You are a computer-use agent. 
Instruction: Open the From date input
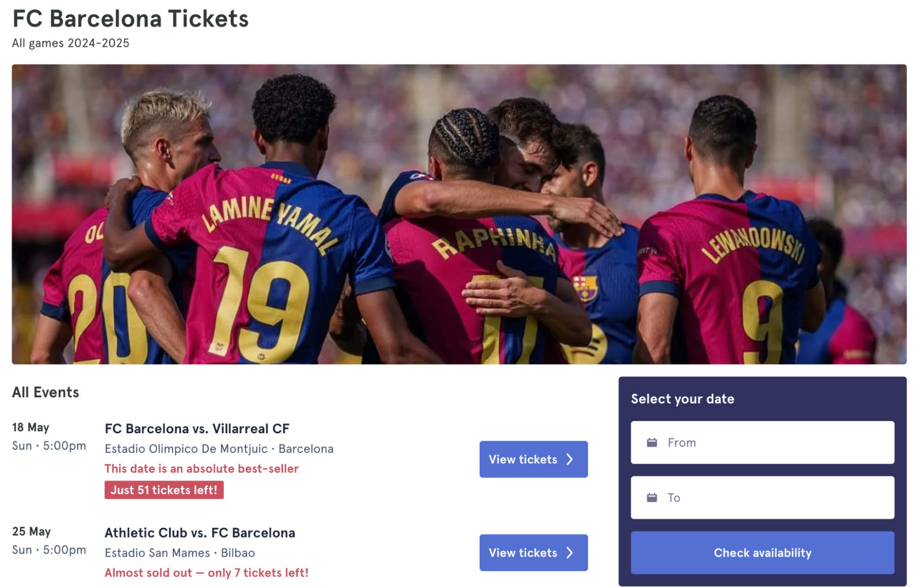coord(763,442)
